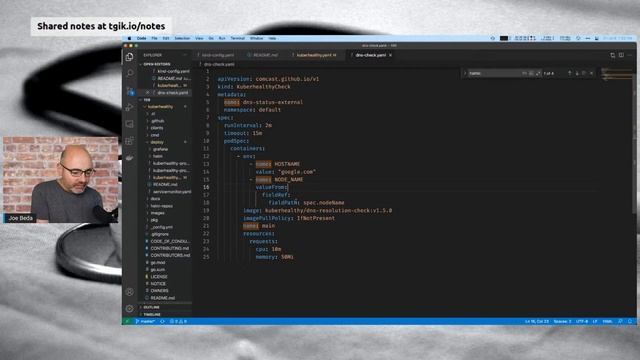Expand the docs folder
Screen dimensions: 640x360
[155, 199]
